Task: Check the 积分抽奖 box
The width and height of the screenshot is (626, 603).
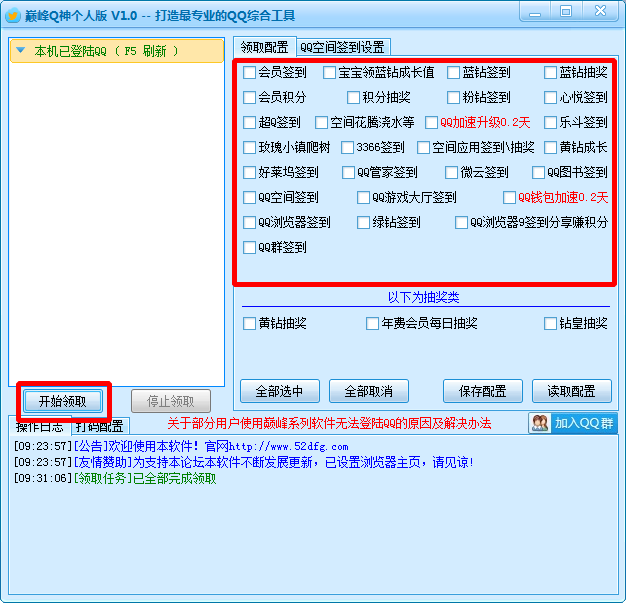Action: coord(353,97)
